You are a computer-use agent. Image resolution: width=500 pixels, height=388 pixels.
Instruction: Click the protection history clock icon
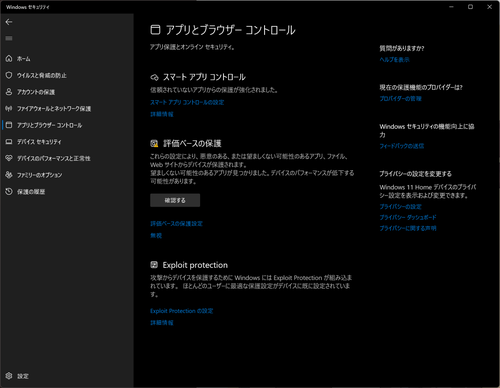pyautogui.click(x=9, y=191)
